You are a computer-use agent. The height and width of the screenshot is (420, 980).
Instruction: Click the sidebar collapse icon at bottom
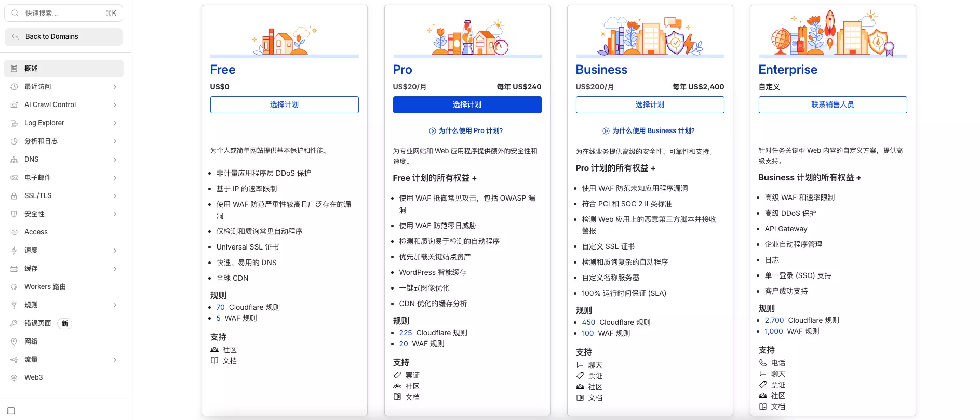tap(11, 411)
